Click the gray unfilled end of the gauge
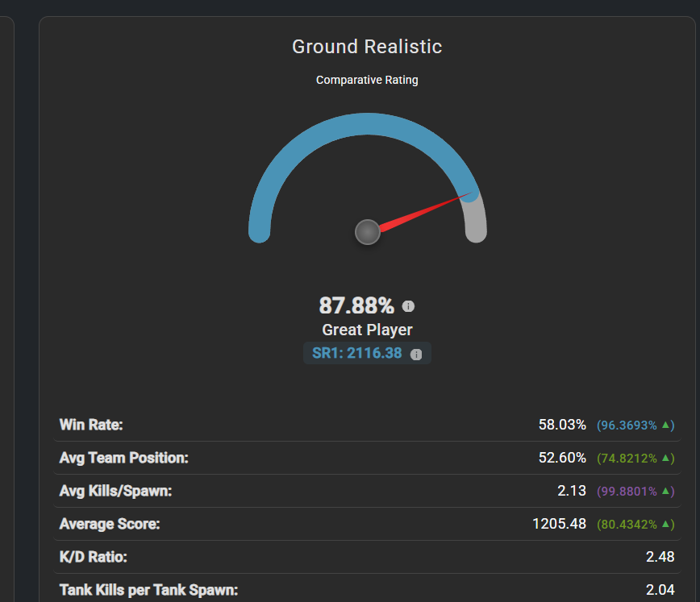 tap(477, 222)
